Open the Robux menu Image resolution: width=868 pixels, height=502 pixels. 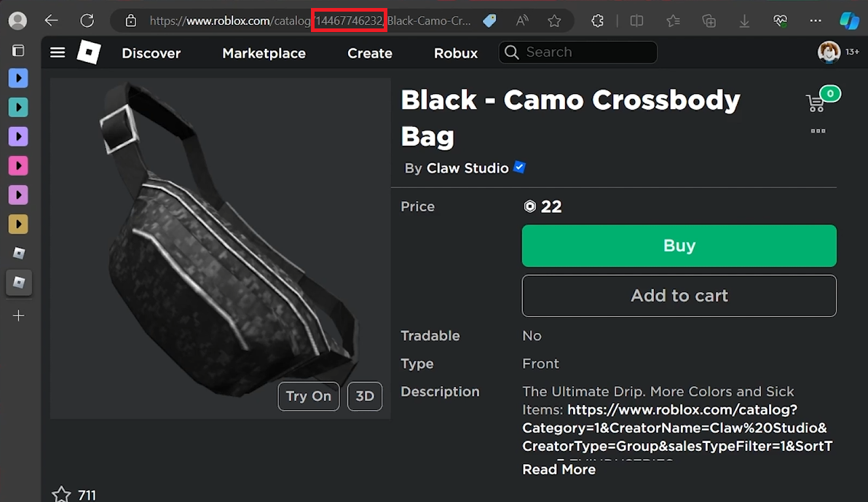[455, 52]
